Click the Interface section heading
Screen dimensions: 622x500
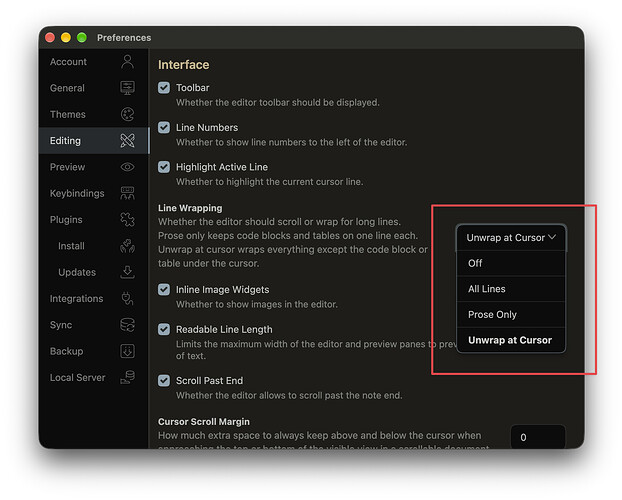(x=183, y=65)
